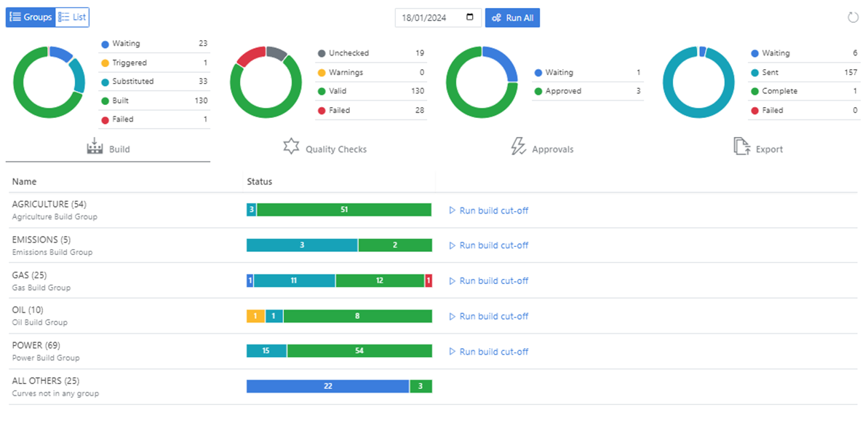Click the green segment of the GAS status bar
Viewport: 868px width, 421px height.
378,280
